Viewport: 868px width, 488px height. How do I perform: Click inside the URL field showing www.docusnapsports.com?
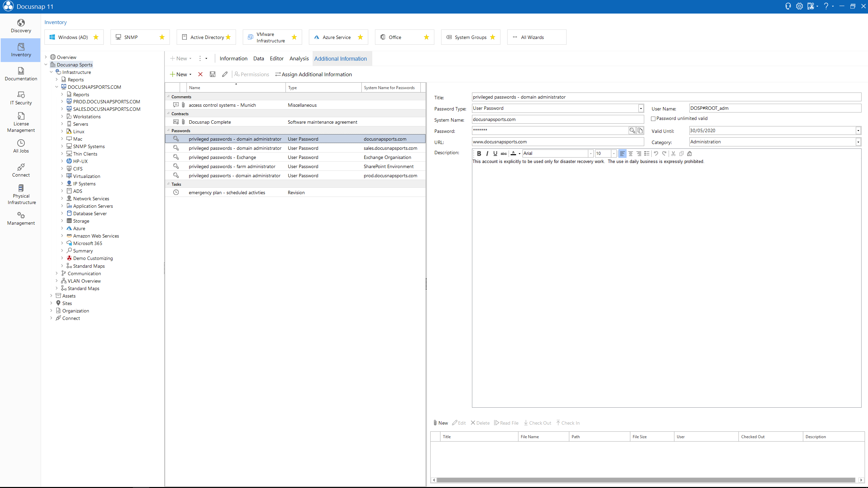[x=556, y=142]
